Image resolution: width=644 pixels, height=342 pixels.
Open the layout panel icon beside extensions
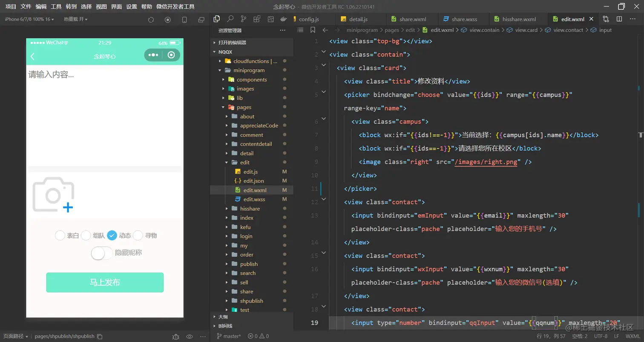(x=270, y=19)
